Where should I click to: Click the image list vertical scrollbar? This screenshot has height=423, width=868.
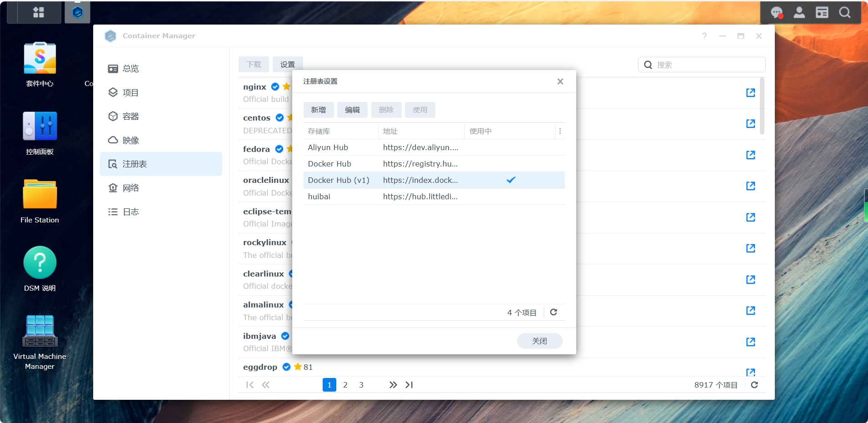762,106
